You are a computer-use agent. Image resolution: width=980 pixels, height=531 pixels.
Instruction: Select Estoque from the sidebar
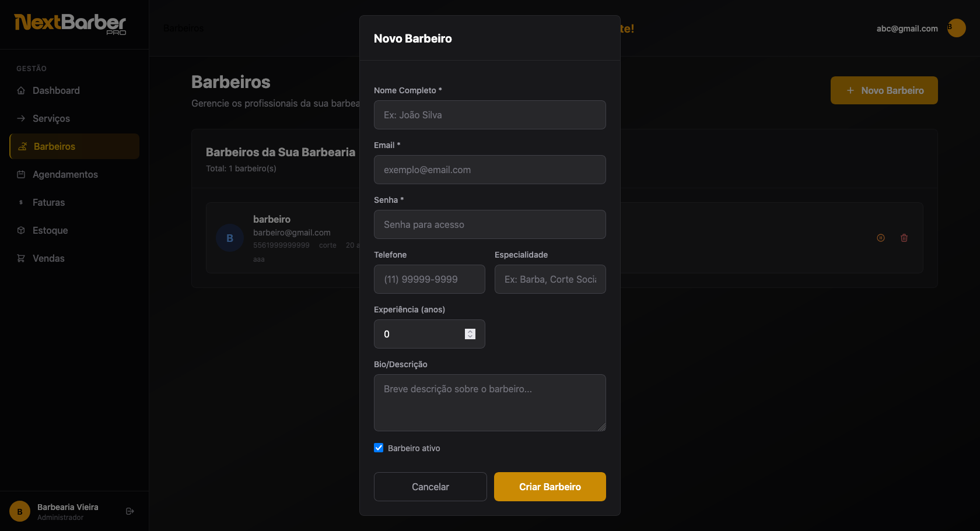[50, 230]
